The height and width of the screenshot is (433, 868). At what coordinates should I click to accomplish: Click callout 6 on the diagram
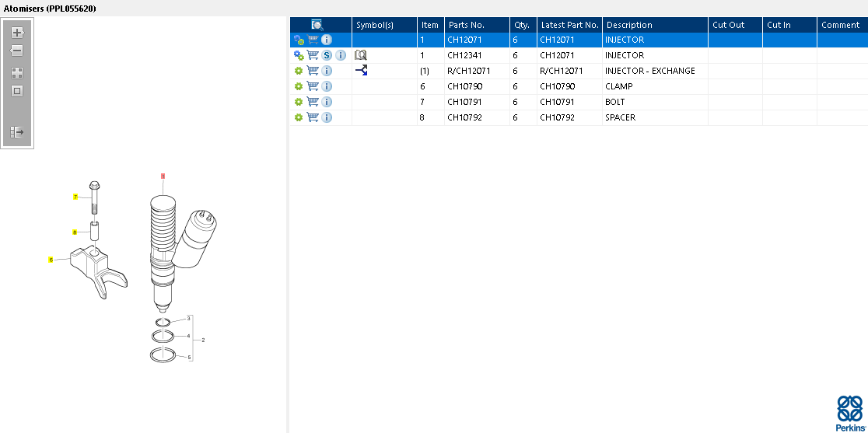[x=51, y=260]
